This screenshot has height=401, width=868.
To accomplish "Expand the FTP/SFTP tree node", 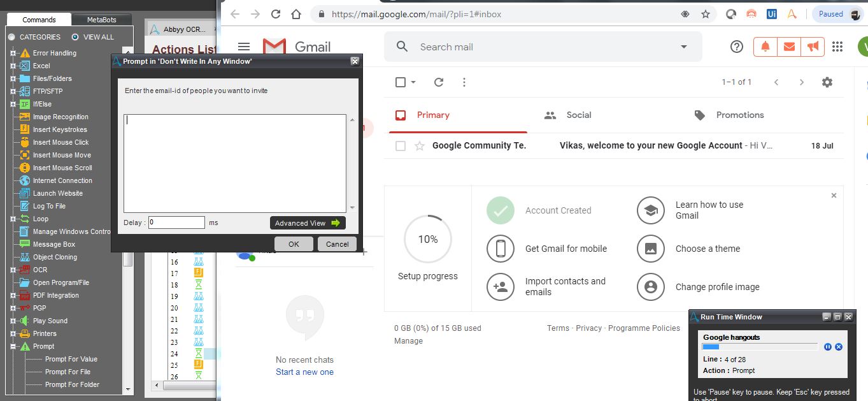I will (13, 91).
